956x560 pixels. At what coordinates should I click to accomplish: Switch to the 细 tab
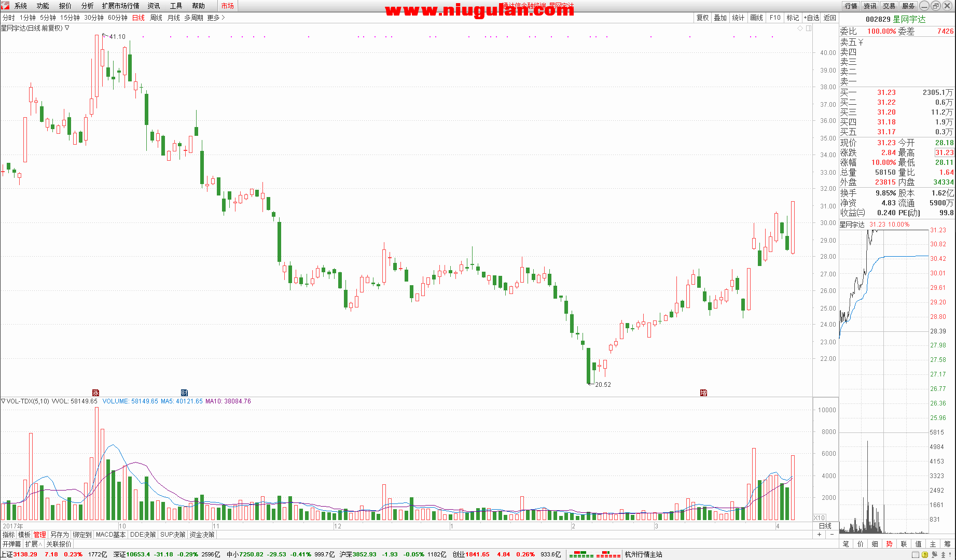pyautogui.click(x=875, y=544)
